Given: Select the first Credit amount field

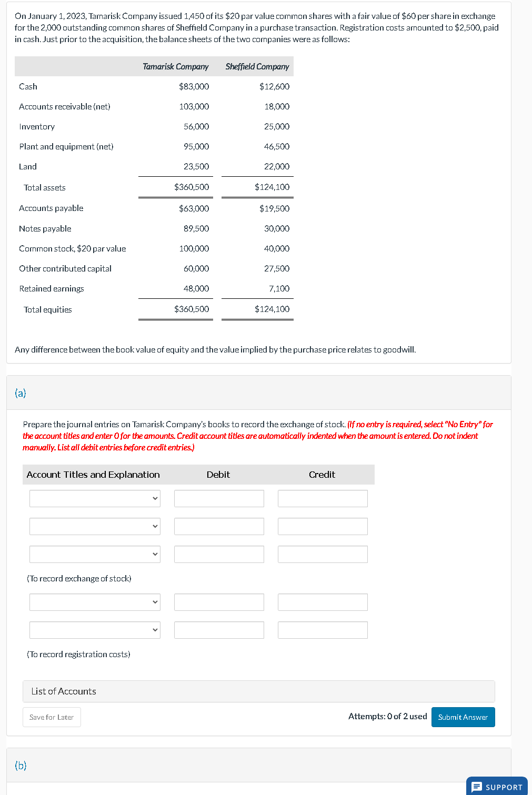Looking at the screenshot, I should [x=322, y=498].
